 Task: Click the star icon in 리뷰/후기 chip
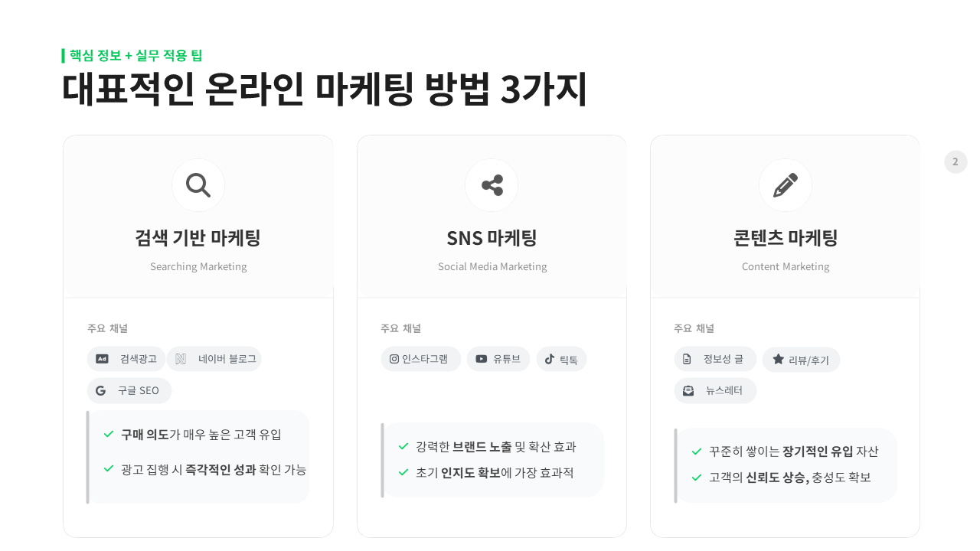[x=778, y=359]
